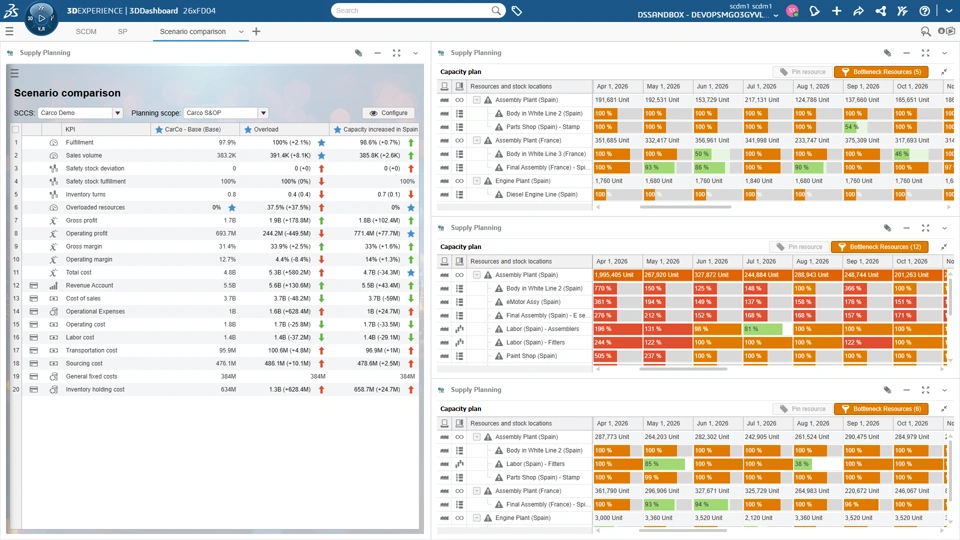
Task: Click tag icon of top-right Supply Planning widget
Action: (x=887, y=53)
